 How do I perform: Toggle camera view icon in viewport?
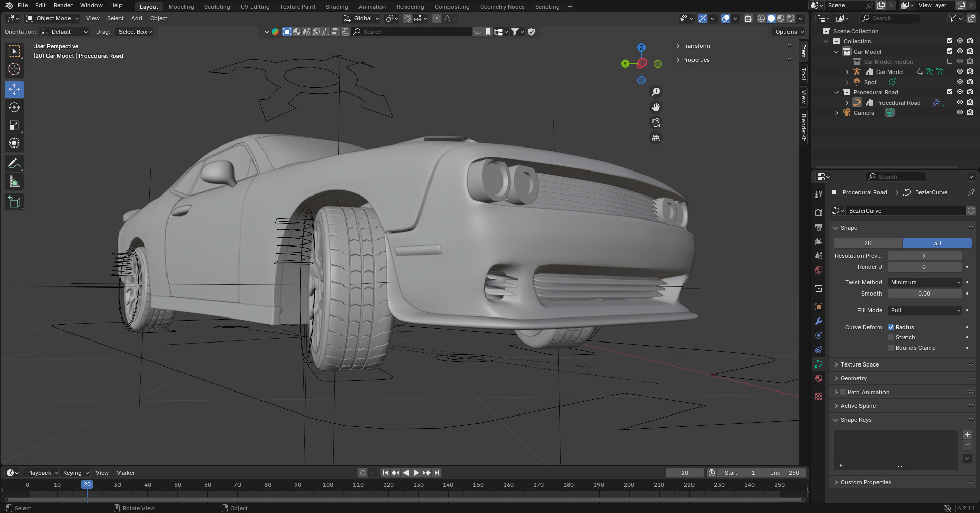(x=656, y=123)
